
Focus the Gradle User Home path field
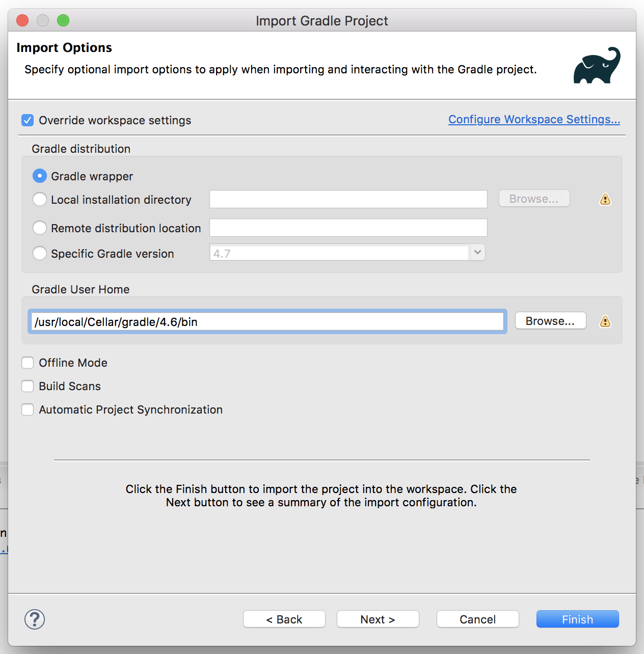pyautogui.click(x=267, y=322)
